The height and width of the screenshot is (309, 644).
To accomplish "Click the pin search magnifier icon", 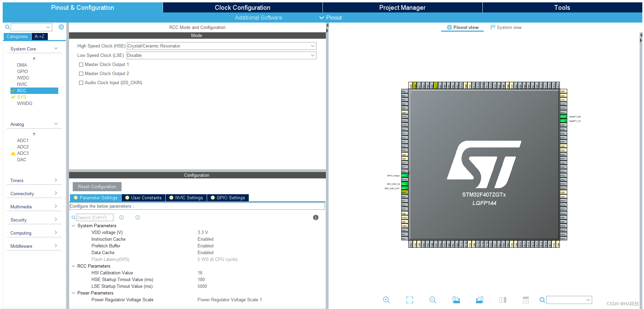I will pos(542,300).
